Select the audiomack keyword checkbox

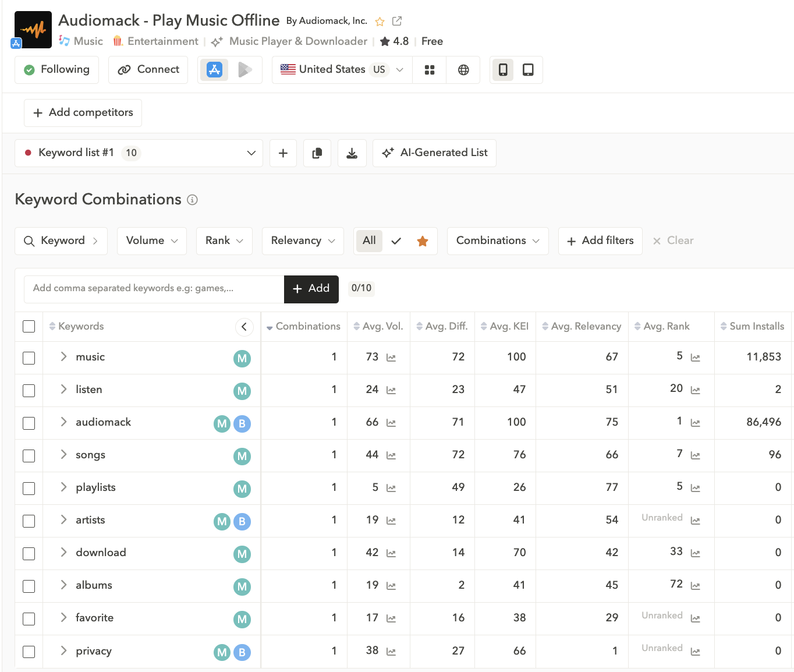pyautogui.click(x=29, y=423)
